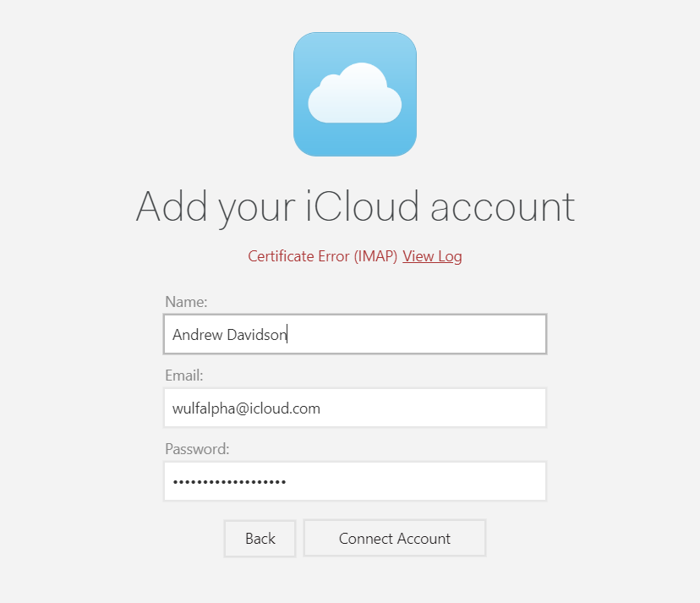
Task: Click the Add your iCloud account heading
Action: (x=354, y=206)
